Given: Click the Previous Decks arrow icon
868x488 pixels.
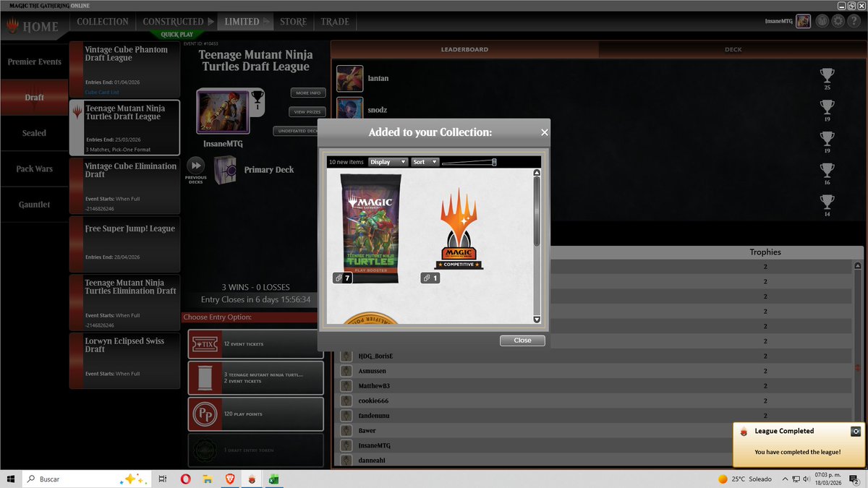Looking at the screenshot, I should 195,165.
